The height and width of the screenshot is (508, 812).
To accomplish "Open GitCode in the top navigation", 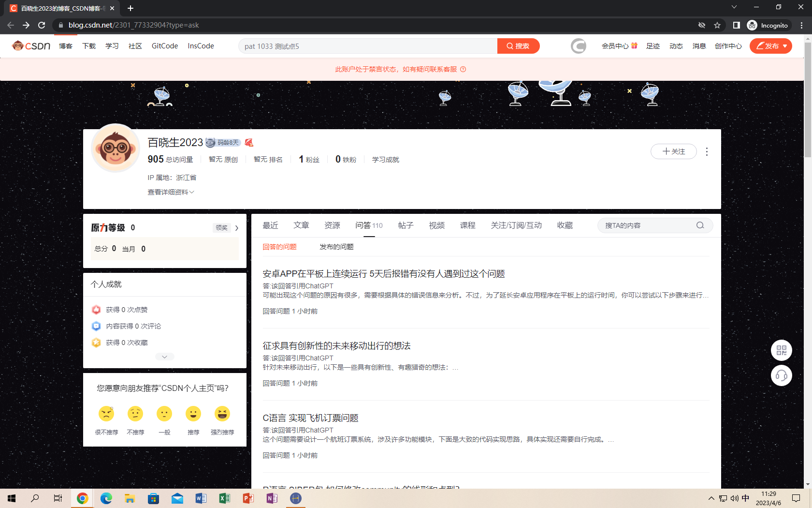I will tap(165, 46).
